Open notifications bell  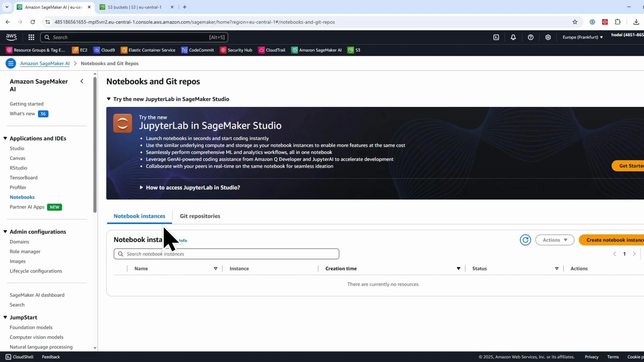513,37
